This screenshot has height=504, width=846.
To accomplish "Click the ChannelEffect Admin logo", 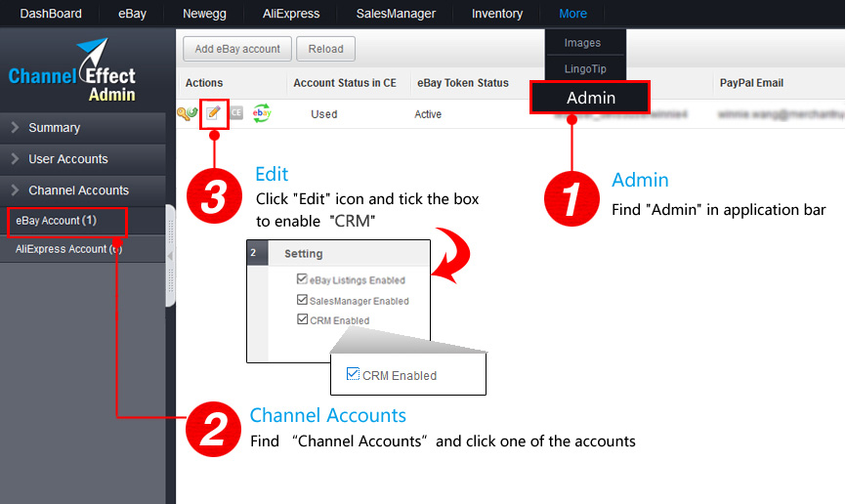I will [x=71, y=70].
